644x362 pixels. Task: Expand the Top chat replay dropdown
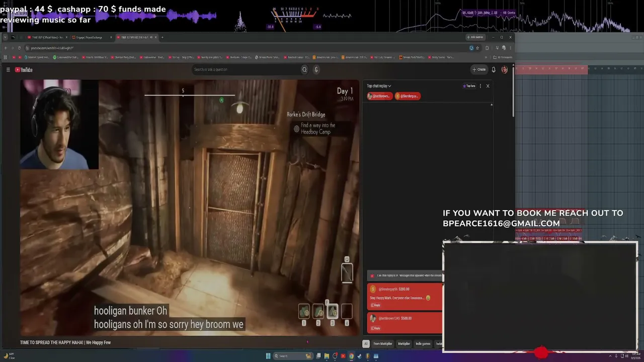click(x=379, y=86)
